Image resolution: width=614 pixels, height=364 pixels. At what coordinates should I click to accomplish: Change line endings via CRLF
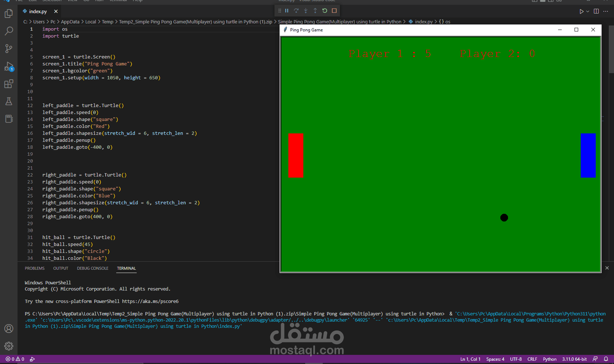[x=532, y=359]
